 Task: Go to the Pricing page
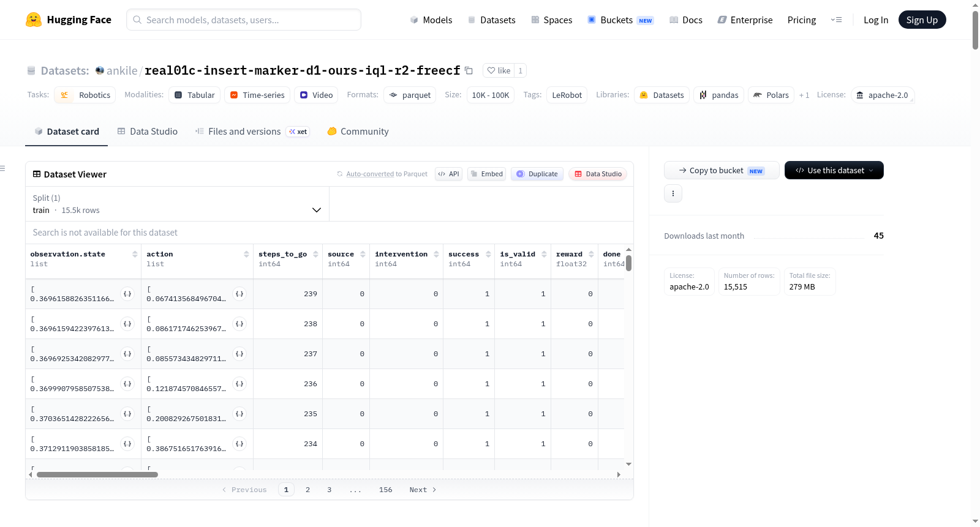tap(802, 20)
